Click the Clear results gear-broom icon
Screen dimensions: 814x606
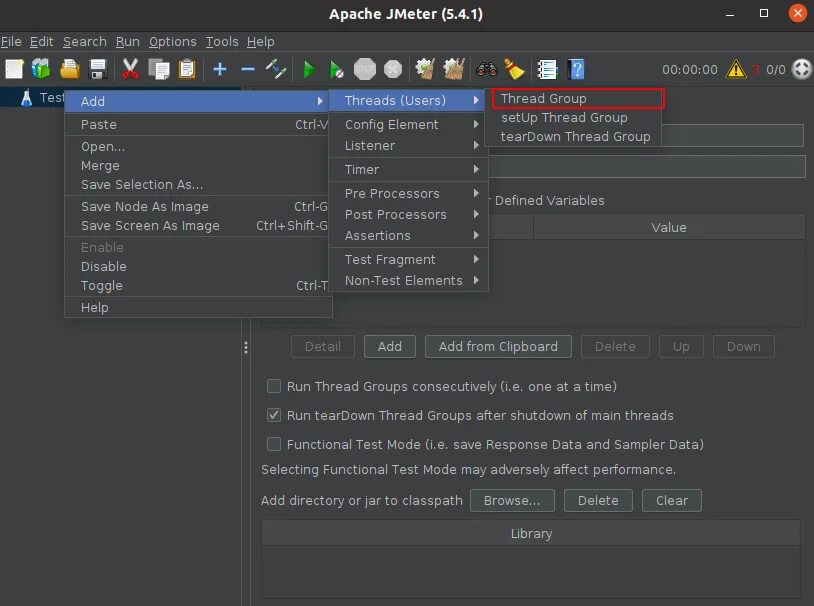pyautogui.click(x=425, y=69)
